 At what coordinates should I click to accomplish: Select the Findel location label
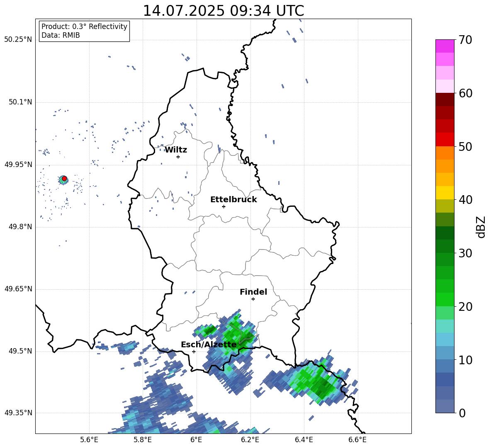(x=253, y=292)
